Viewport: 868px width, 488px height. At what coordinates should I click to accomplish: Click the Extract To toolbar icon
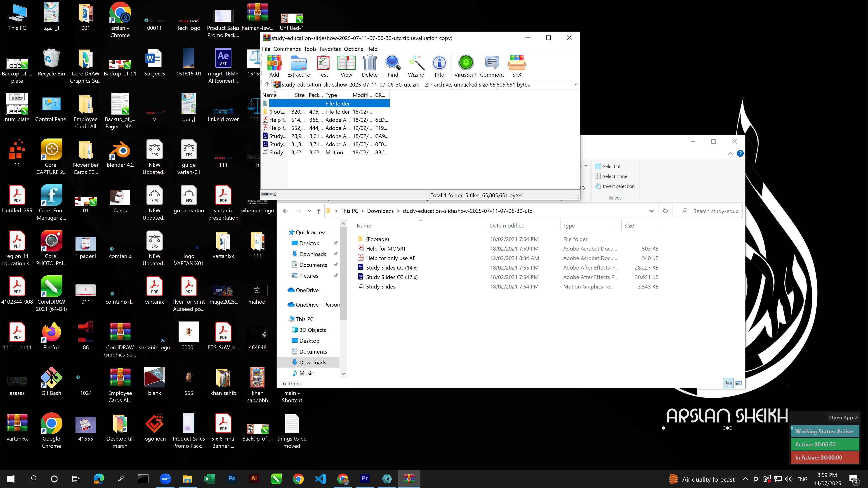(x=299, y=66)
